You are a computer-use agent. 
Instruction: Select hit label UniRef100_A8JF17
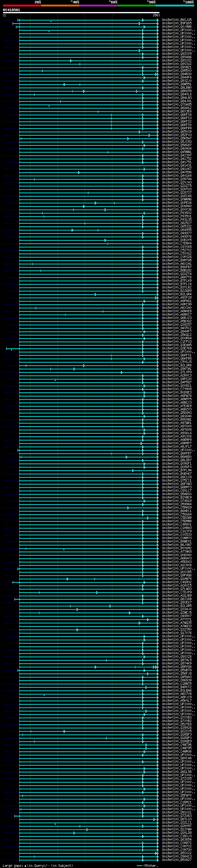177,446
